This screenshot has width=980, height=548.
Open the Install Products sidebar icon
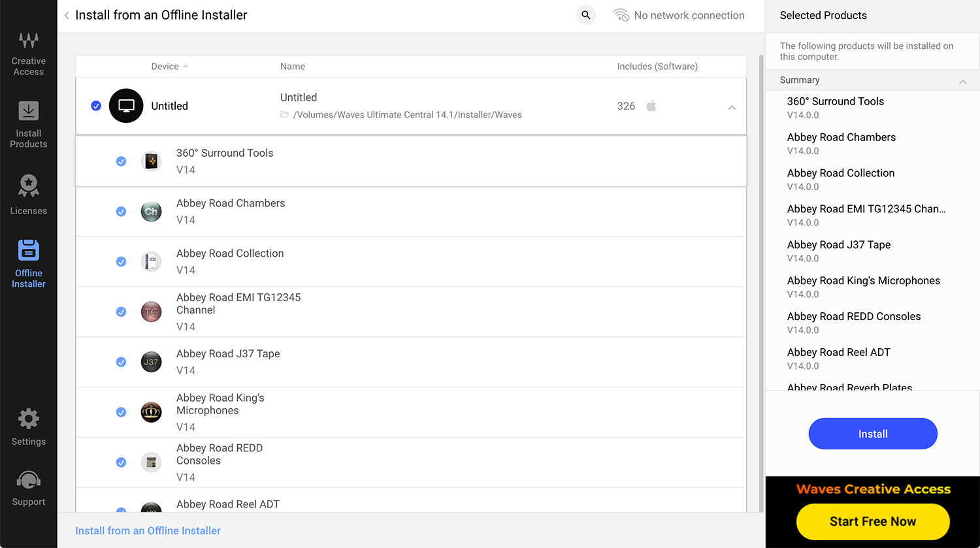[28, 124]
